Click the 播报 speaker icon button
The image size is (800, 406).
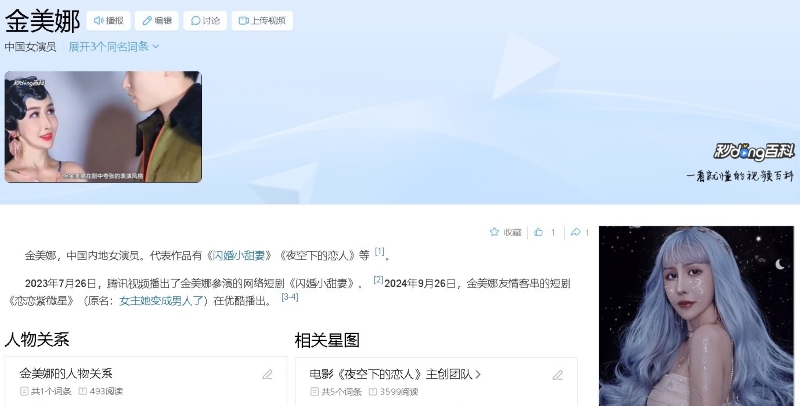108,20
